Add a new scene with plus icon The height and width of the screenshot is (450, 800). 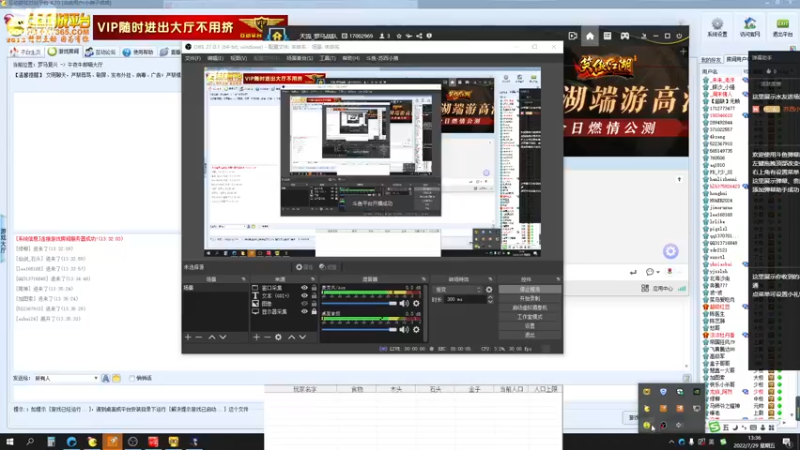tap(188, 337)
